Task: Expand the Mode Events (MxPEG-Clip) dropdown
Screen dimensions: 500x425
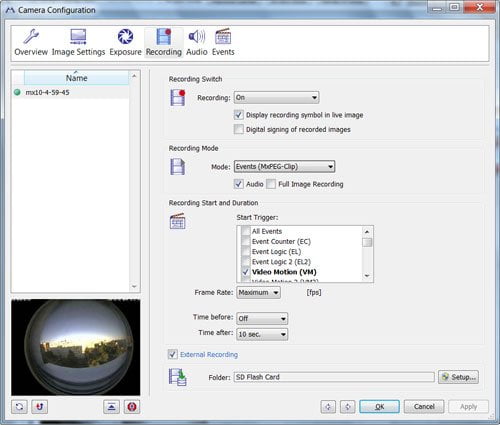Action: (x=284, y=166)
